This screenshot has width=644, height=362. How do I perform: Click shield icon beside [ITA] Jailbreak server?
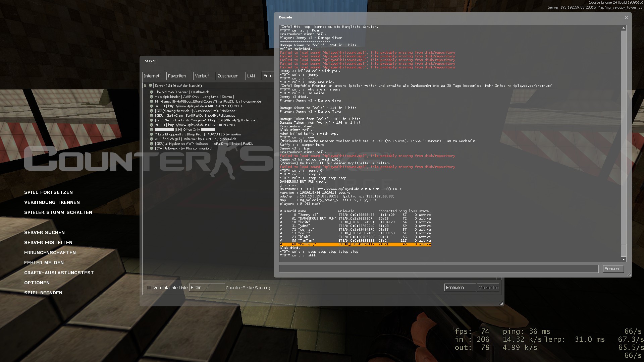tap(151, 148)
